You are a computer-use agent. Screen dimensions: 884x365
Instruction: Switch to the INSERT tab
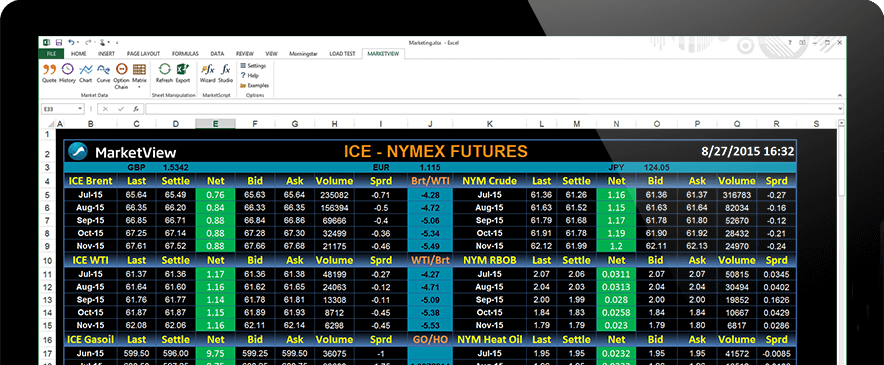107,54
